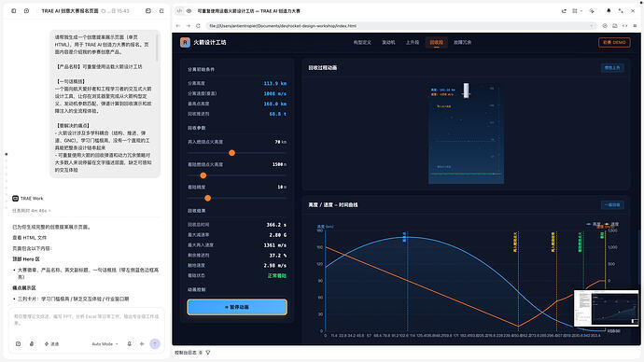
Task: Click the orange DEMO button
Action: pyautogui.click(x=614, y=42)
